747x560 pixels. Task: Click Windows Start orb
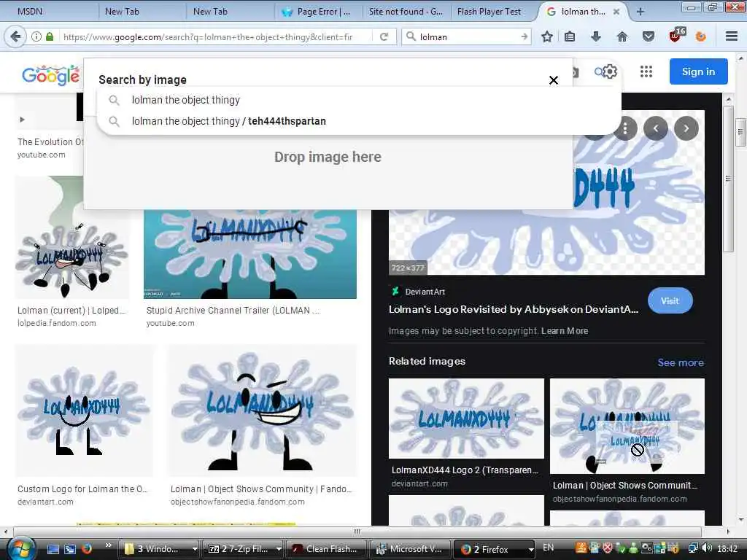point(20,548)
